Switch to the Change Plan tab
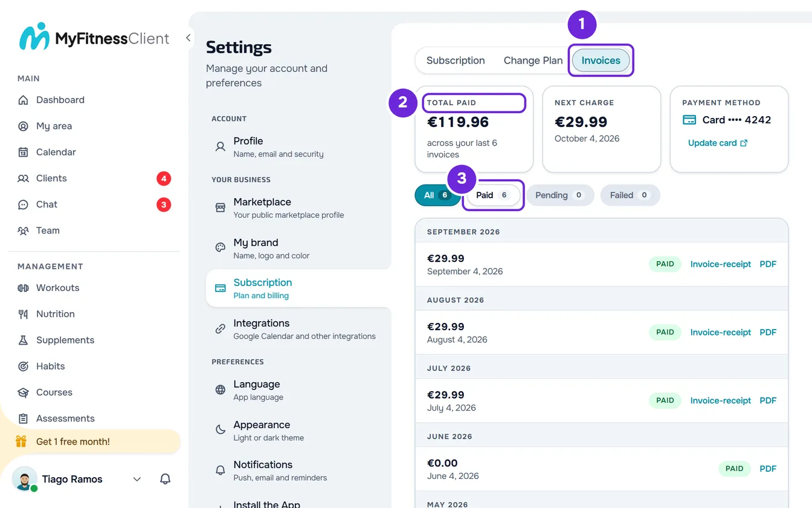Screen dimensions: 812x508 pyautogui.click(x=533, y=60)
